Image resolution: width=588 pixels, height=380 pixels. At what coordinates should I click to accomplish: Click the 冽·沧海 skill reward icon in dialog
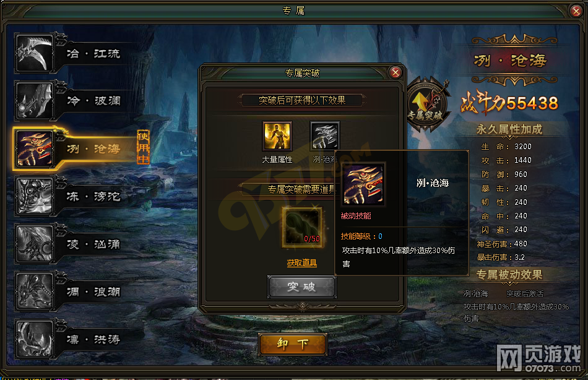coord(325,136)
